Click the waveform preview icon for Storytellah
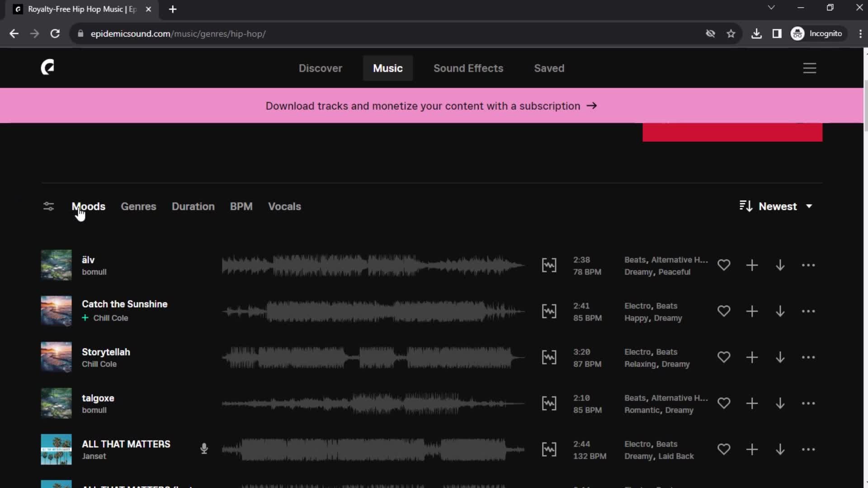The image size is (868, 488). point(548,357)
